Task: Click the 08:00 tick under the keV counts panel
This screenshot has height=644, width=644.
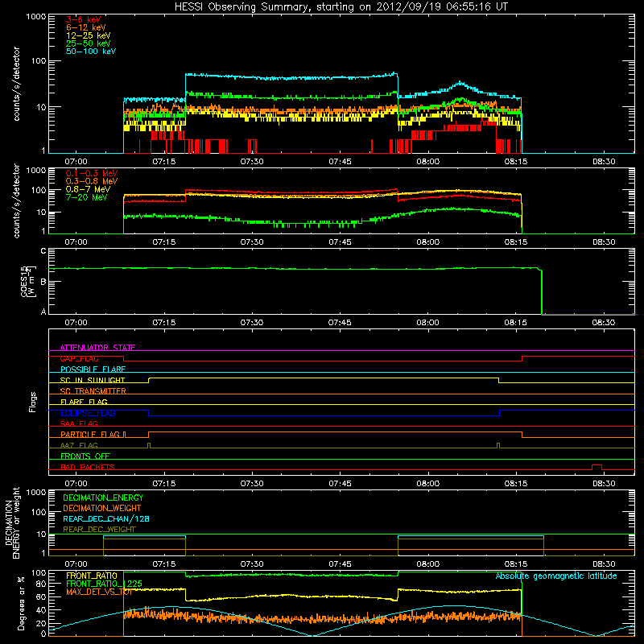Action: tap(428, 162)
